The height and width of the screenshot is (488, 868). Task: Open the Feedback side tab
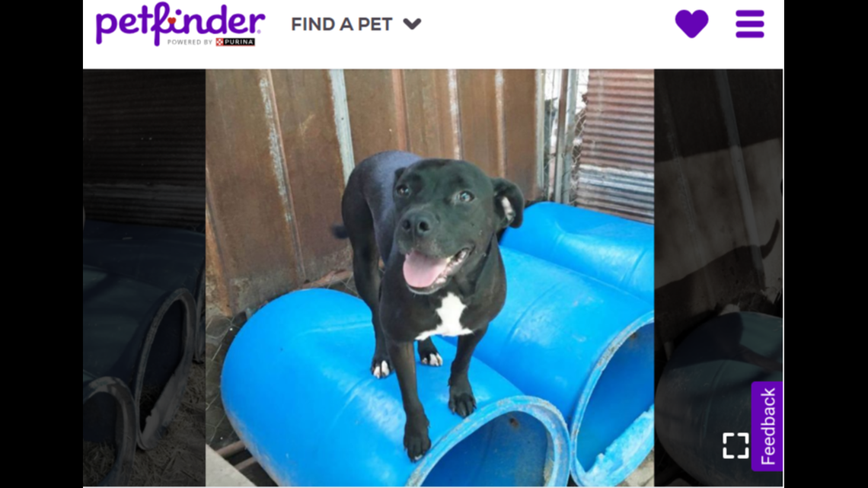coord(767,426)
